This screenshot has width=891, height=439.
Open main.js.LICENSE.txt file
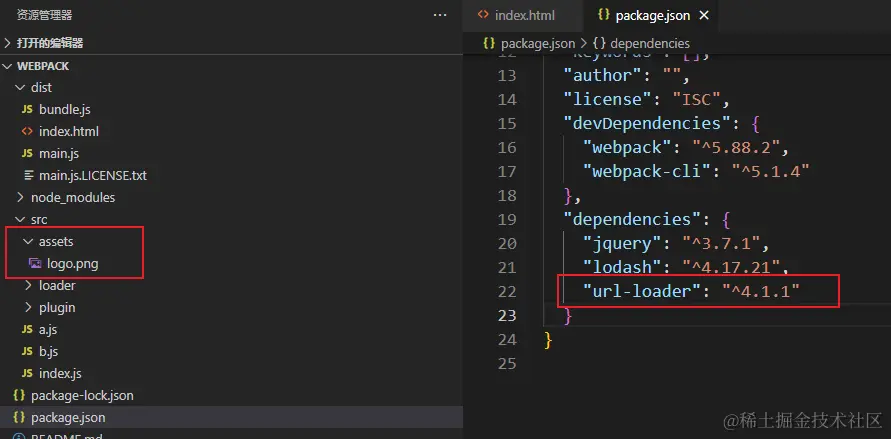(93, 175)
